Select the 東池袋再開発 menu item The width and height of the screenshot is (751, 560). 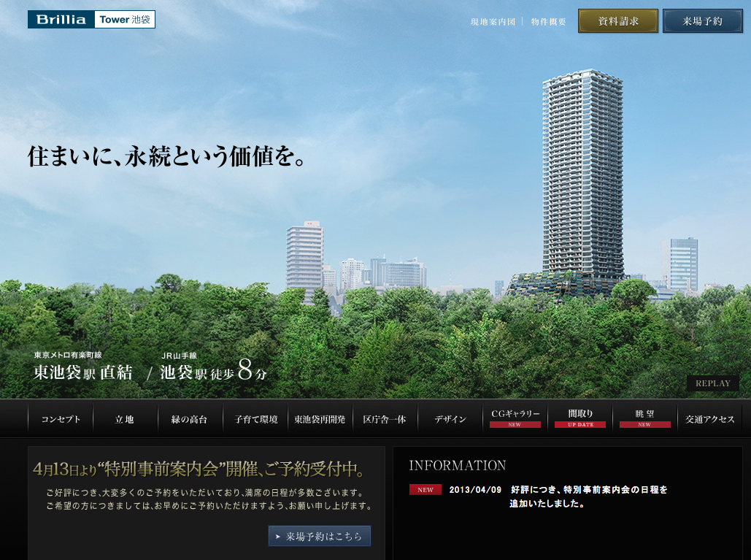coord(320,419)
